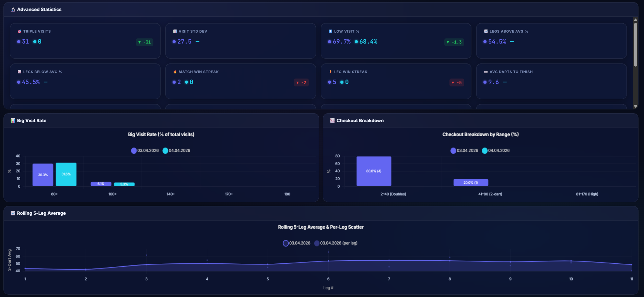Click the Visit Std Dev chart icon
644x297 pixels.
point(175,31)
